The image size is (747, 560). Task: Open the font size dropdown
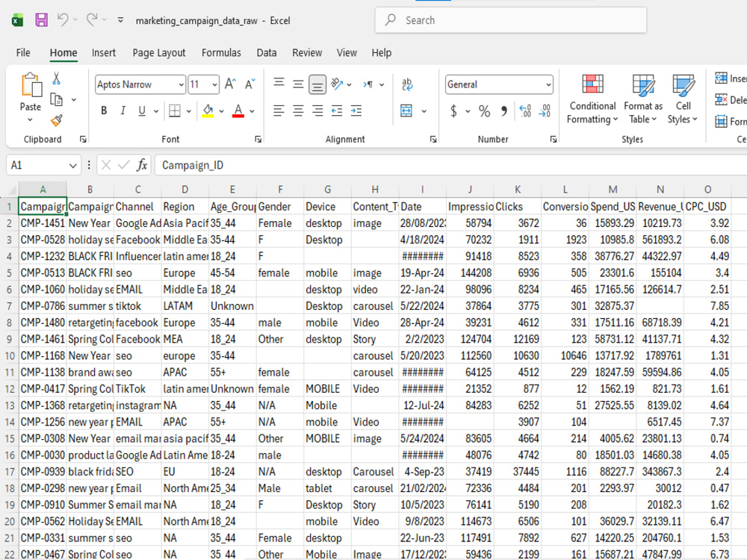pos(215,85)
